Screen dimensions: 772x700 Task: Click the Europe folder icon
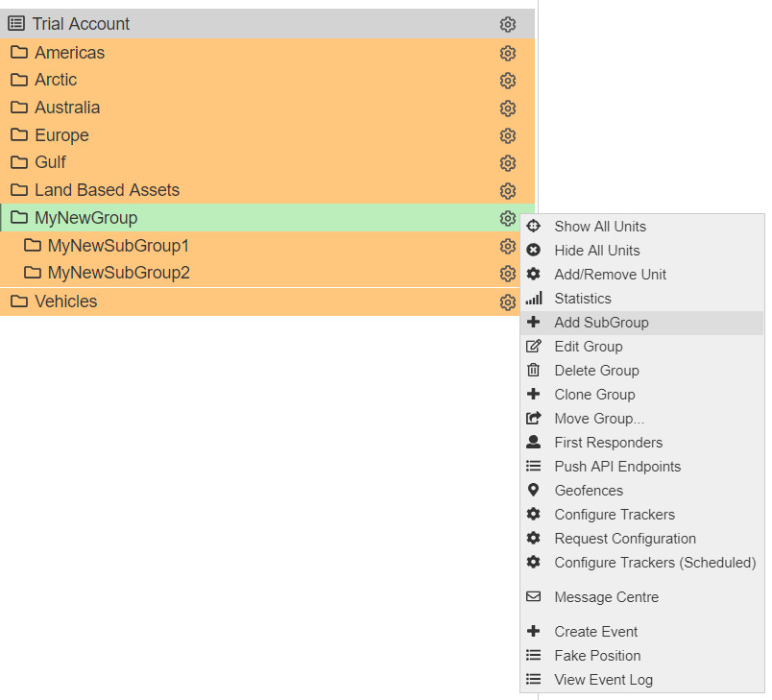tap(18, 134)
